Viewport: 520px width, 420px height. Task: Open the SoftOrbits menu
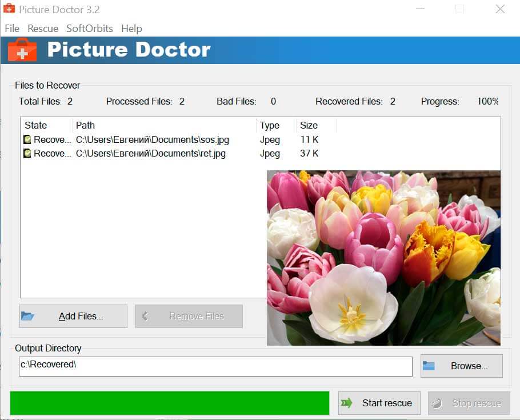89,29
